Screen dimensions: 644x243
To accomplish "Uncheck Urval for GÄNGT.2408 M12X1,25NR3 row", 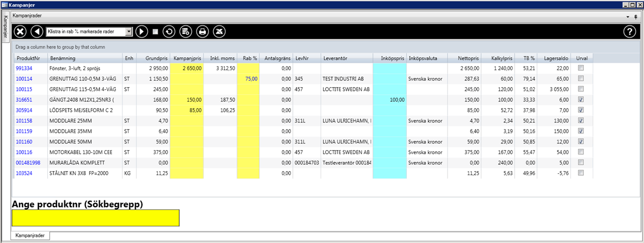I will point(581,100).
